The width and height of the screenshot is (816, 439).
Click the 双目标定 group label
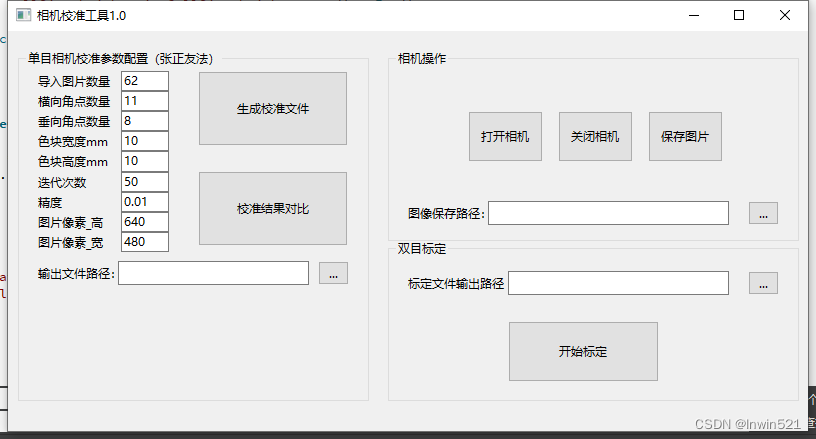pos(422,249)
